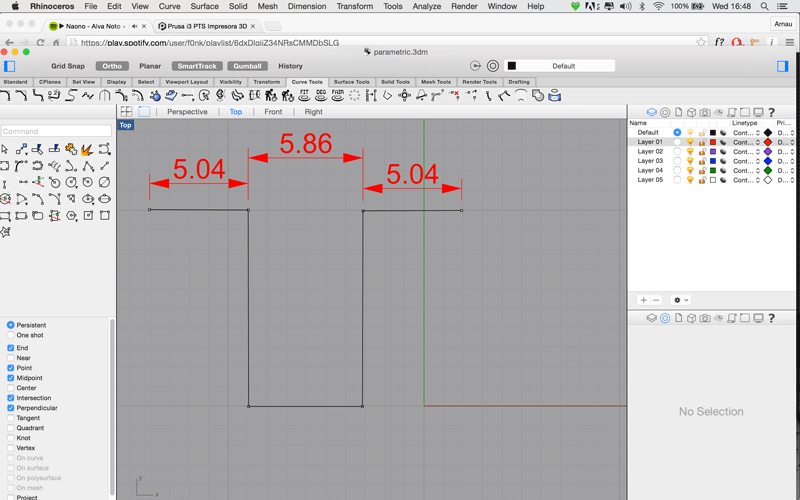This screenshot has height=500, width=800.
Task: Click the properties circle icon in lower inspector
Action: [x=665, y=318]
